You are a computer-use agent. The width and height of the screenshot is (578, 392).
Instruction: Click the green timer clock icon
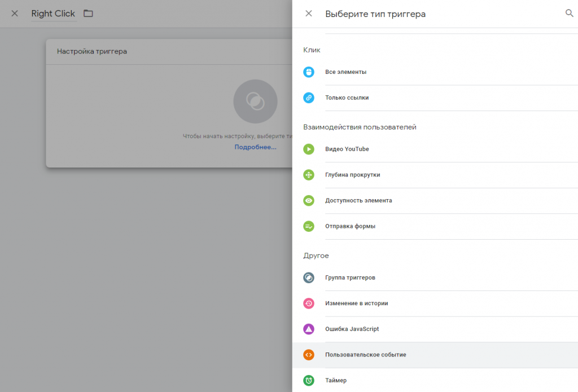[x=309, y=381]
